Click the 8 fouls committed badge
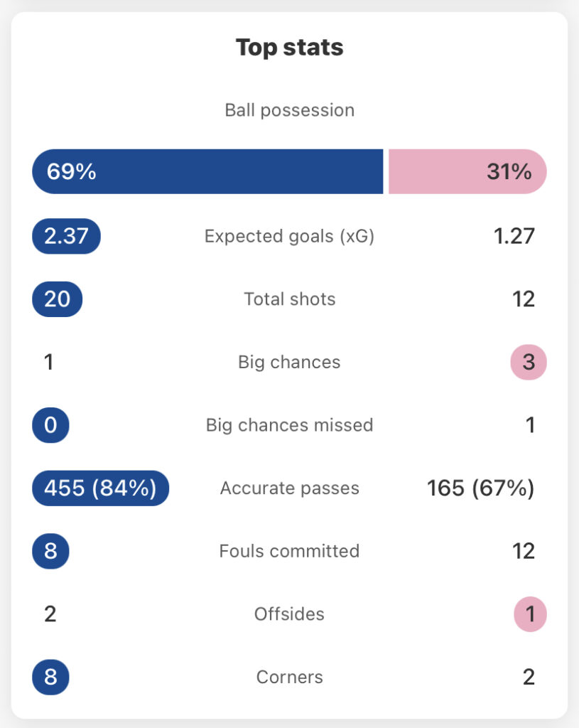 [x=50, y=551]
